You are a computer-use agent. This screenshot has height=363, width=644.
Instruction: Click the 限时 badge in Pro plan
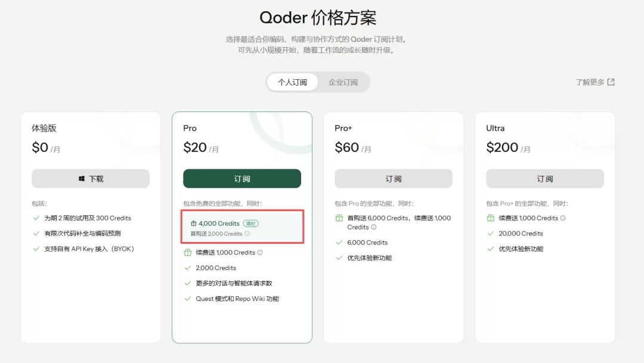click(251, 224)
